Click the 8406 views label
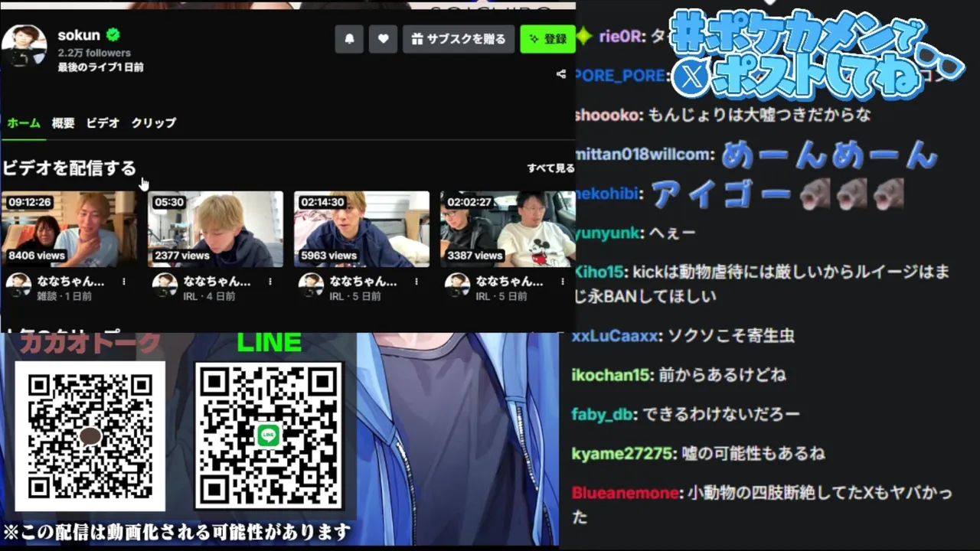 point(37,256)
